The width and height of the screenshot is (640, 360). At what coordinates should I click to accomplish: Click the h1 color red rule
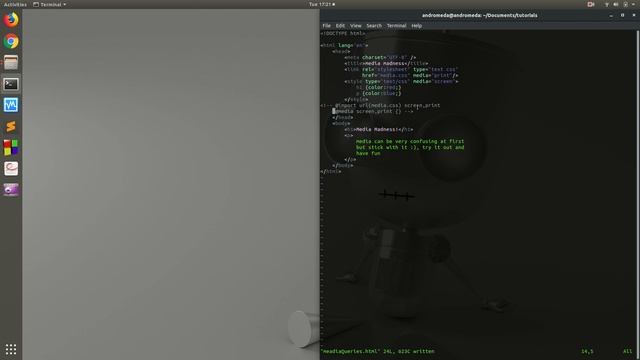tap(378, 87)
